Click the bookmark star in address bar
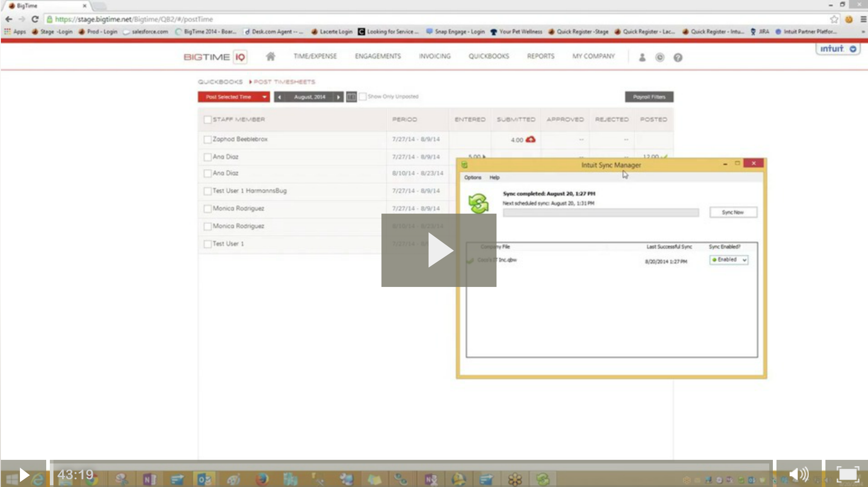Screen dimensions: 868x487 pyautogui.click(x=834, y=19)
